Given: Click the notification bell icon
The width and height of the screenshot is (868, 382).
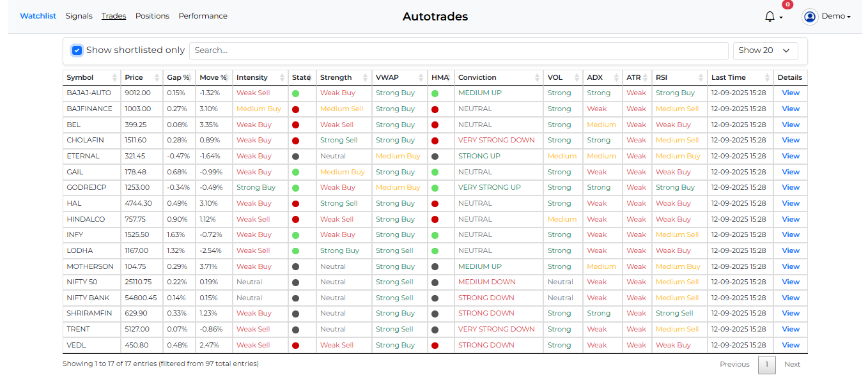Looking at the screenshot, I should [x=769, y=17].
